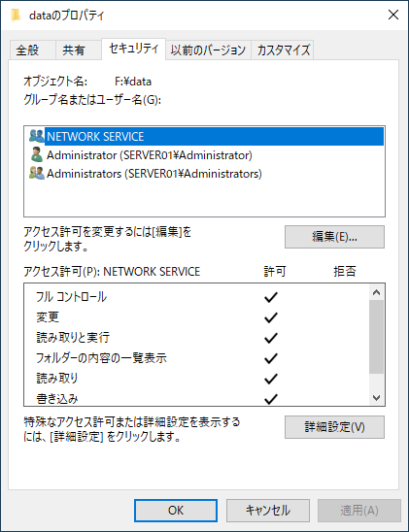Click the 編集(E)... button
Viewport: 409px width, 532px height.
(x=334, y=237)
